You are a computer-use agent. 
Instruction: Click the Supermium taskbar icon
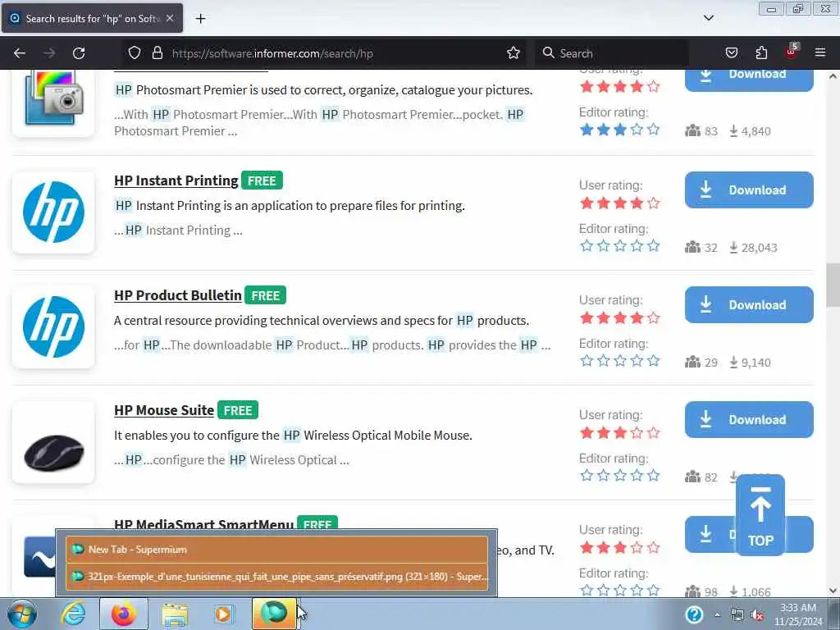274,614
